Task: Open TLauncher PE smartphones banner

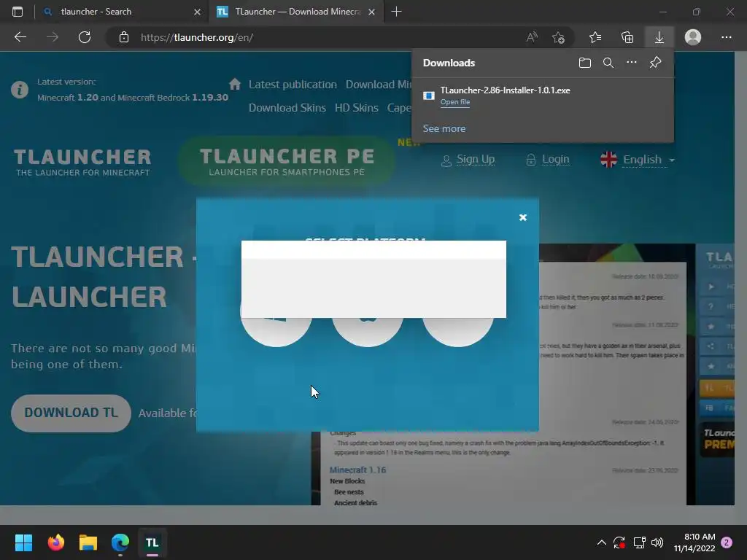Action: (287, 161)
